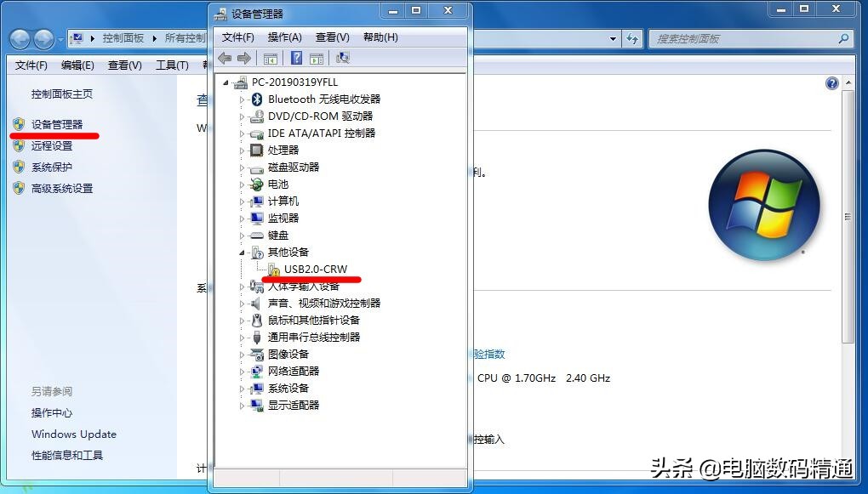This screenshot has height=494, width=868.
Task: Collapse the 其他设备 category
Action: point(242,252)
